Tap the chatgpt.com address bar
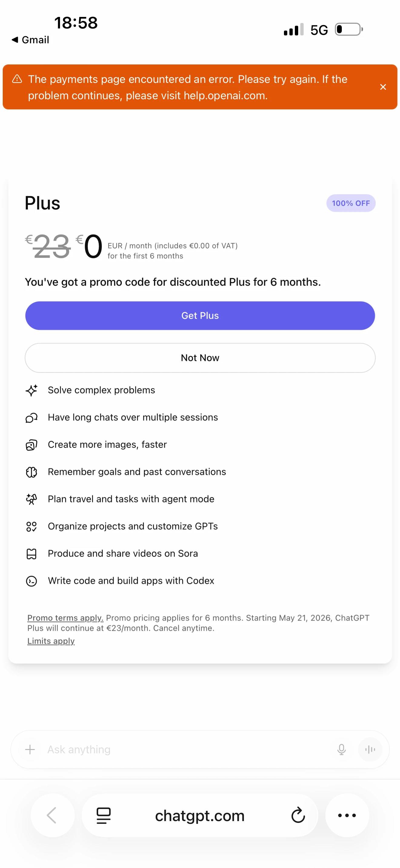The image size is (400, 868). 200,815
